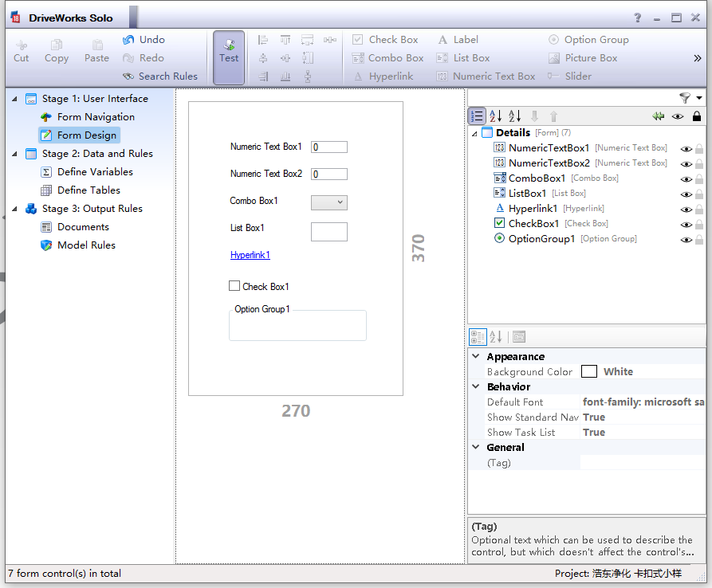712x588 pixels.
Task: Click the gray A-Z sort icon
Action: [514, 116]
